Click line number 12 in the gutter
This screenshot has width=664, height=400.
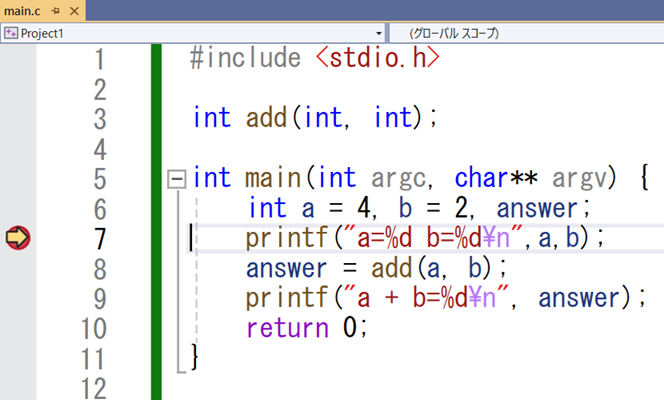[x=92, y=387]
